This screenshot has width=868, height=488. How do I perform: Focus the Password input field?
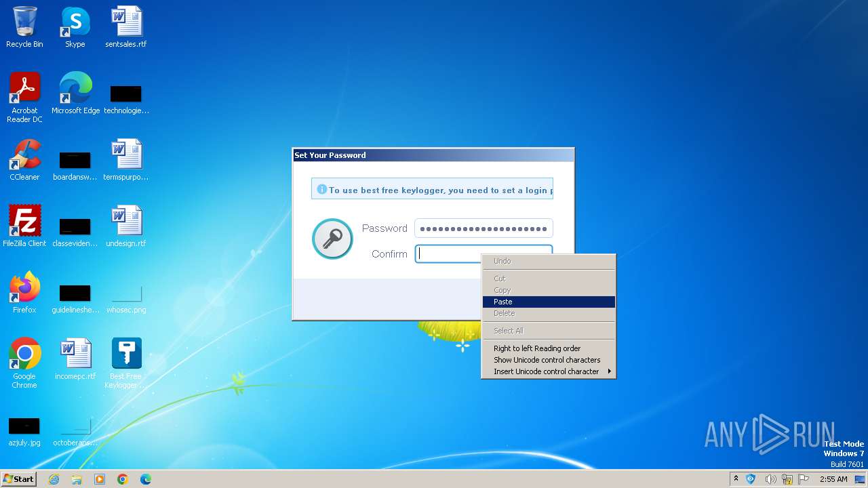click(484, 228)
